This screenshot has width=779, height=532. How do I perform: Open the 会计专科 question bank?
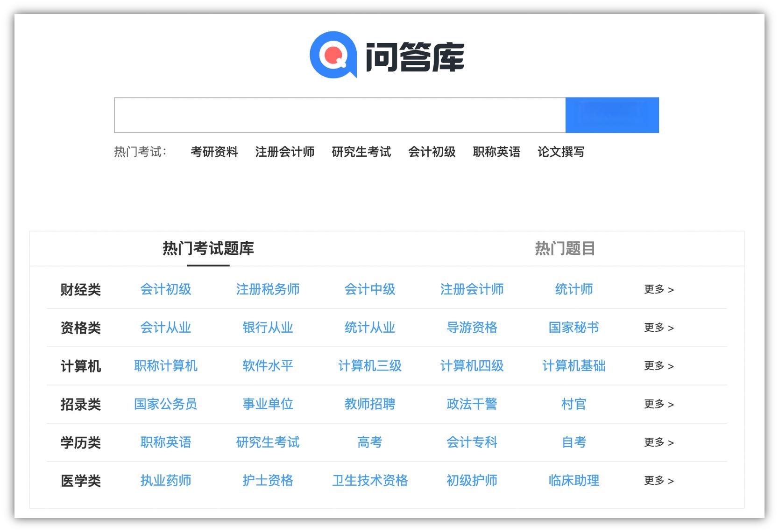coord(472,442)
